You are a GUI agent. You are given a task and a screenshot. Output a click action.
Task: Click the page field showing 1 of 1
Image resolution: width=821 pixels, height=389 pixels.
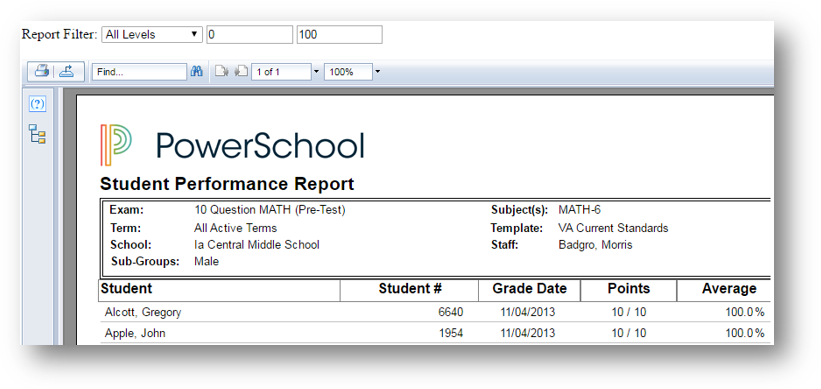click(281, 72)
